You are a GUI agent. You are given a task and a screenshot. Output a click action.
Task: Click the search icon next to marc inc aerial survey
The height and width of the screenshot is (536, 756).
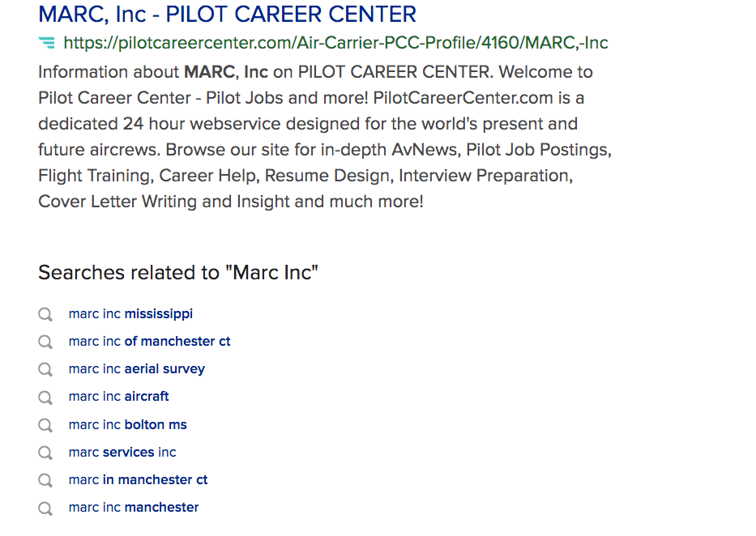(45, 369)
